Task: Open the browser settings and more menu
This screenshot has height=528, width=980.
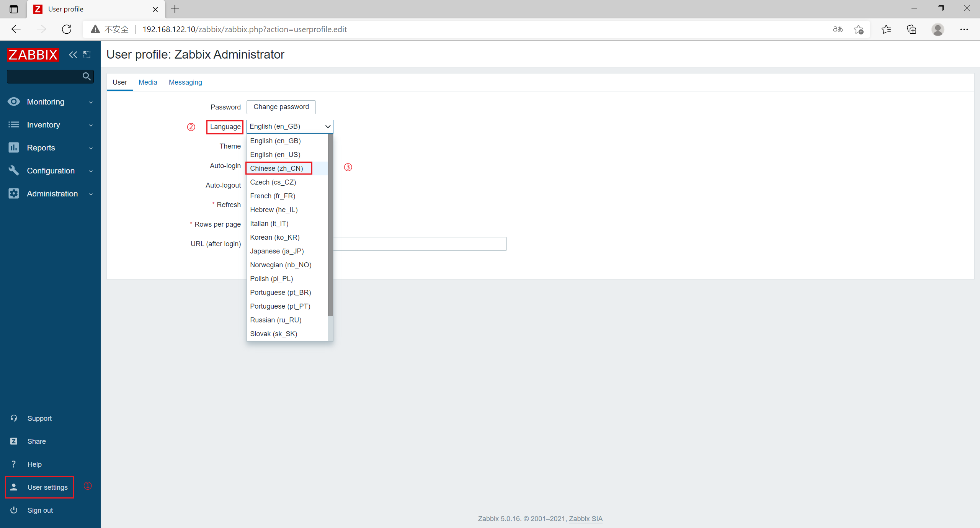Action: click(964, 29)
